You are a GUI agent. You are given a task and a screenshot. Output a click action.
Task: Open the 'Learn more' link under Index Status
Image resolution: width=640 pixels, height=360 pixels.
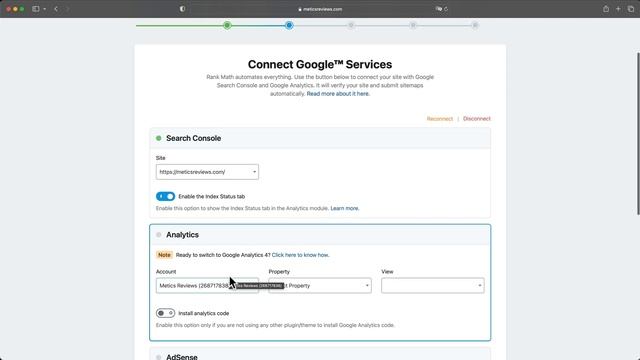click(344, 208)
